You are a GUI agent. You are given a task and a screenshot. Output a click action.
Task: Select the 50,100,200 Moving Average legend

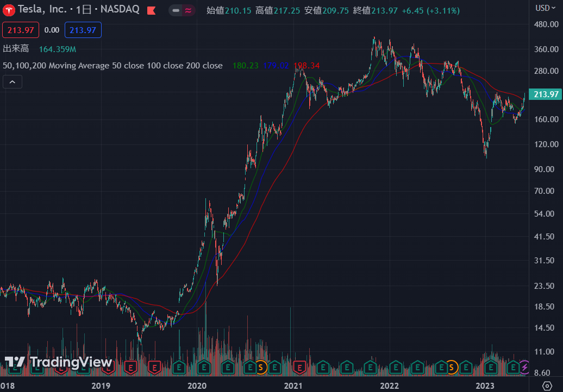[112, 66]
